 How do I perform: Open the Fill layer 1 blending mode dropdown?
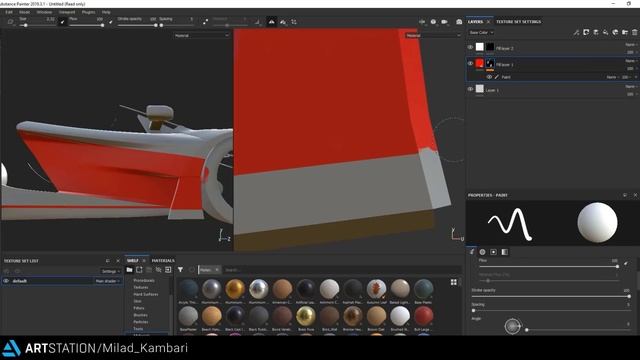(631, 61)
